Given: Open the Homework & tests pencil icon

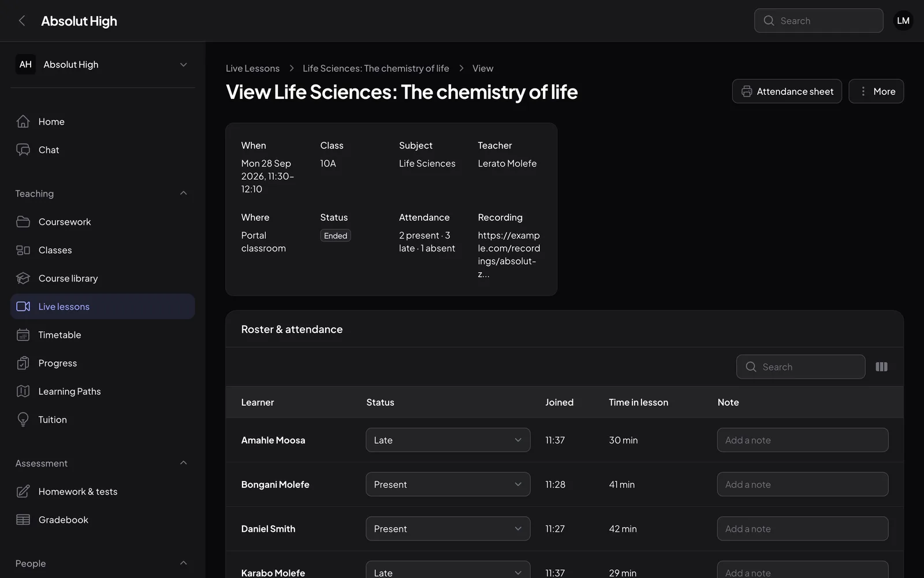Looking at the screenshot, I should [x=23, y=491].
